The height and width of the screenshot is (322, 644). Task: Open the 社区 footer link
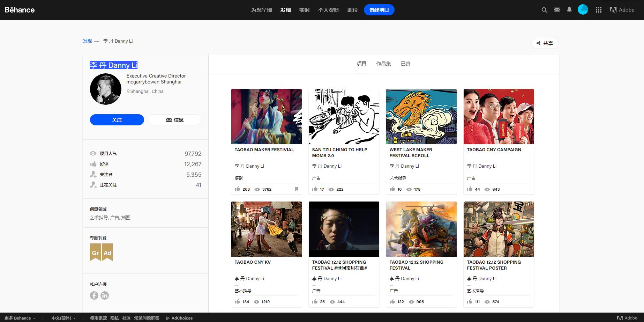pos(126,318)
